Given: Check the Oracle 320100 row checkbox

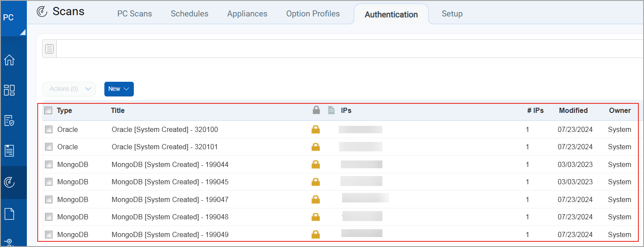Looking at the screenshot, I should coord(49,129).
